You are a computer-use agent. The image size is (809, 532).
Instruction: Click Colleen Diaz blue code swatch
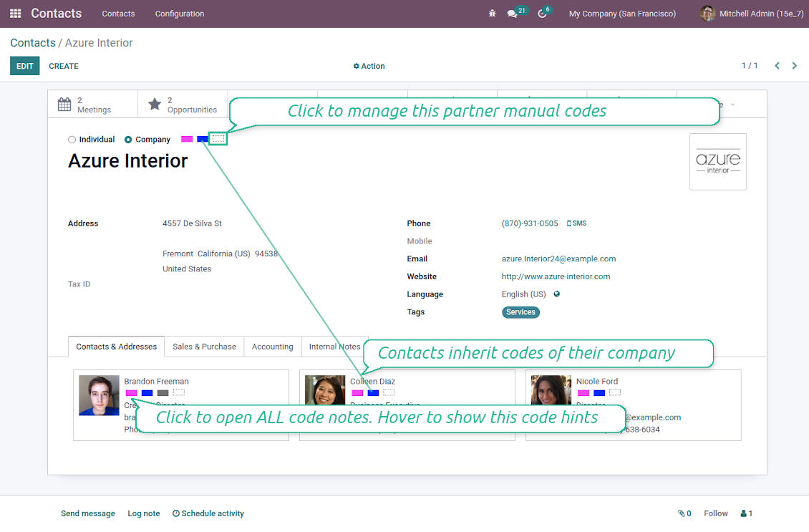coord(373,393)
